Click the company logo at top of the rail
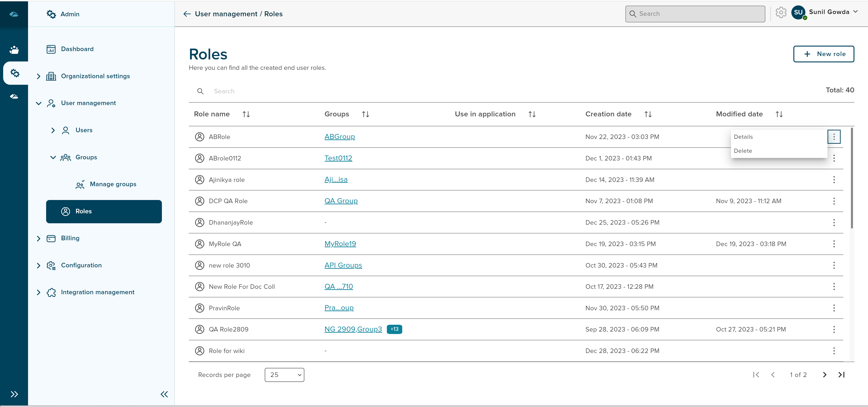The width and height of the screenshot is (868, 407). 14,14
